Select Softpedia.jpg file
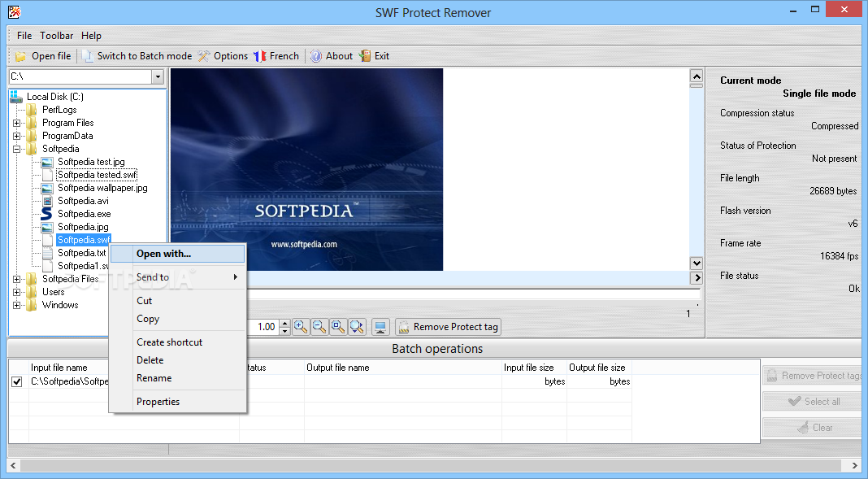Image resolution: width=868 pixels, height=479 pixels. [x=83, y=227]
